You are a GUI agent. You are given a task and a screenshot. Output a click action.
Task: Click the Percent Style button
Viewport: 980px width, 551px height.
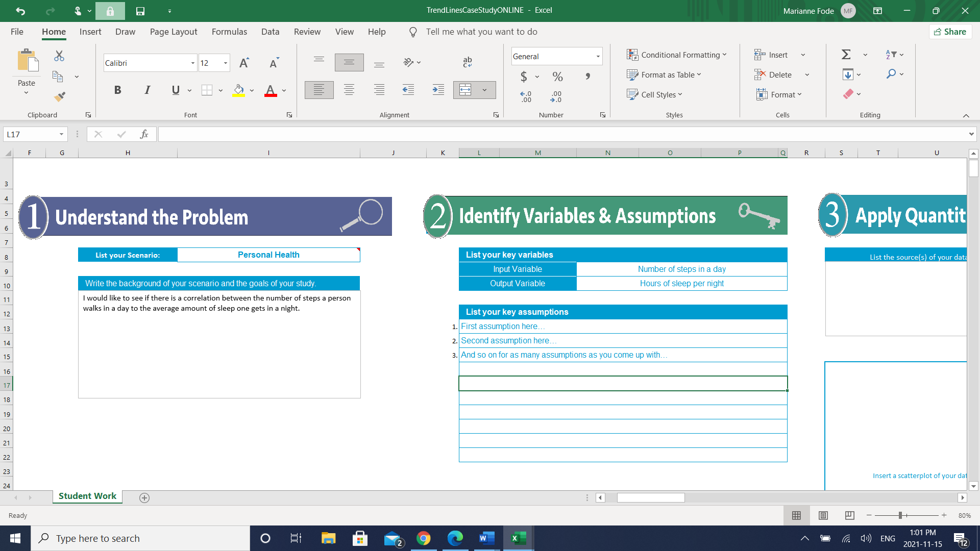coord(557,76)
